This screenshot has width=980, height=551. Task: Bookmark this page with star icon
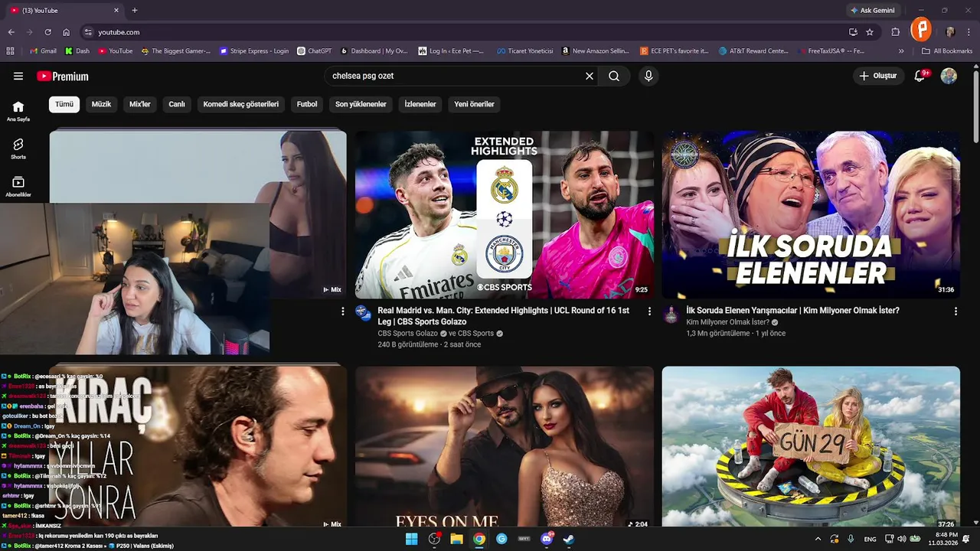tap(870, 32)
